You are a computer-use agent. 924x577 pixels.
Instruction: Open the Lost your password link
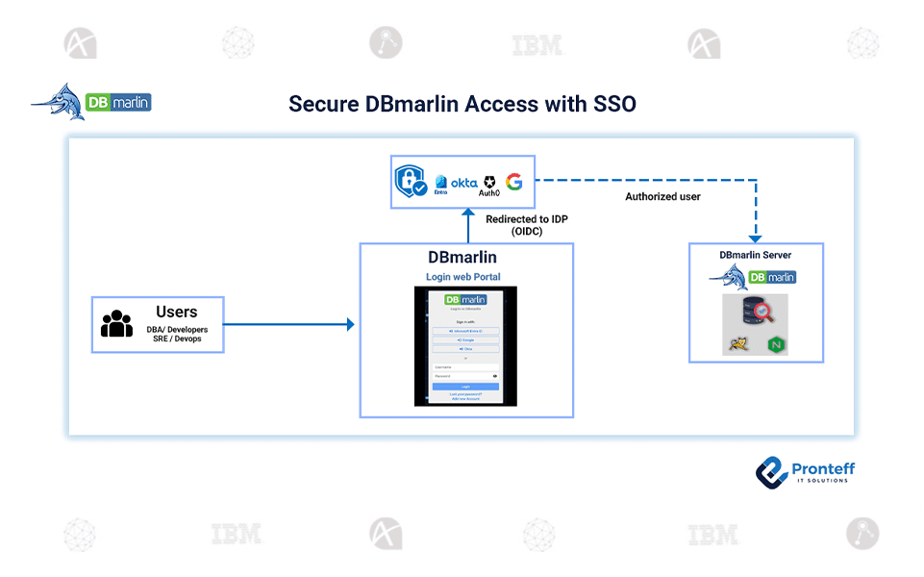(465, 394)
